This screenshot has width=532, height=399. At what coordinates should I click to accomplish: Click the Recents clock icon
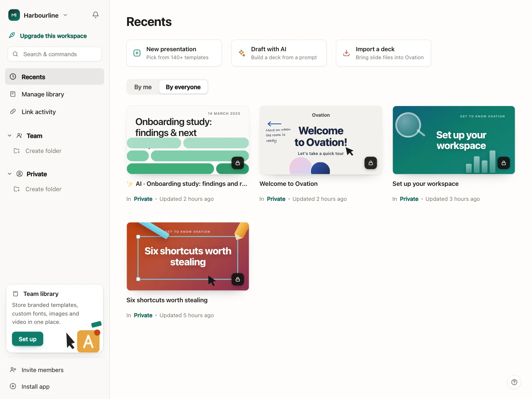[13, 76]
